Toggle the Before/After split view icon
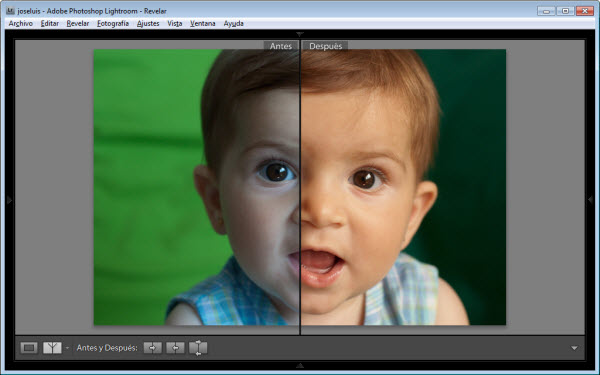 point(52,348)
